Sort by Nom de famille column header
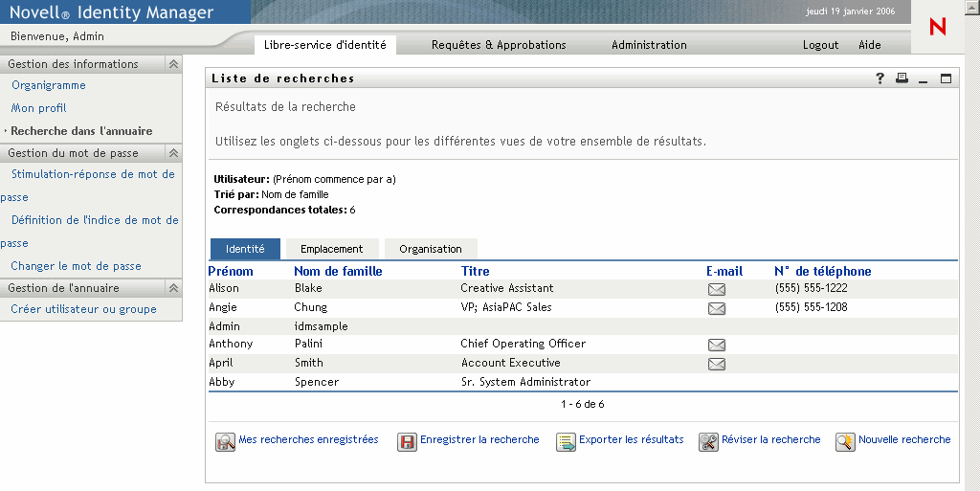The image size is (980, 491). pos(338,271)
